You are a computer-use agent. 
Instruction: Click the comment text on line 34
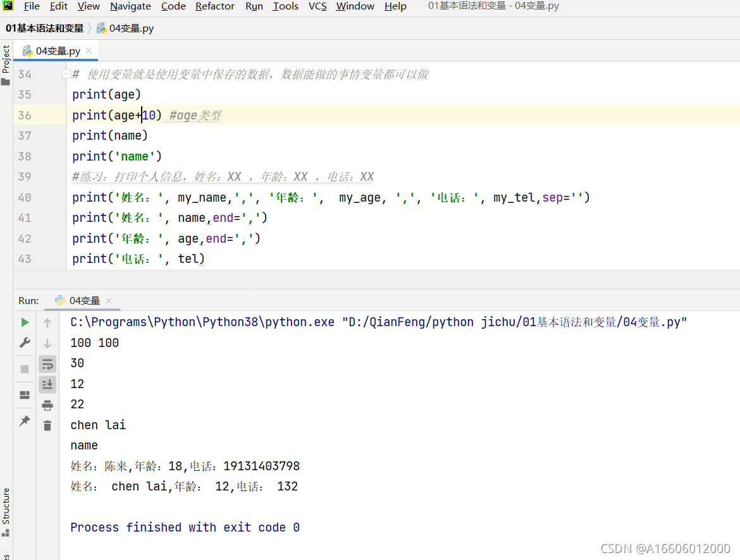tap(250, 74)
